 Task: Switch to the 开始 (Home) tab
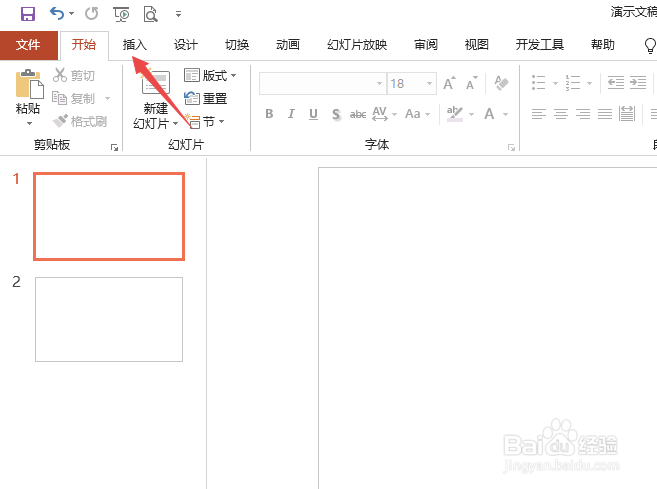pyautogui.click(x=84, y=44)
